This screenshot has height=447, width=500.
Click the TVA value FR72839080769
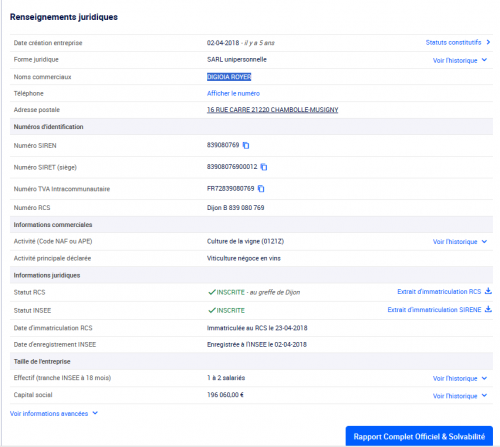point(231,188)
